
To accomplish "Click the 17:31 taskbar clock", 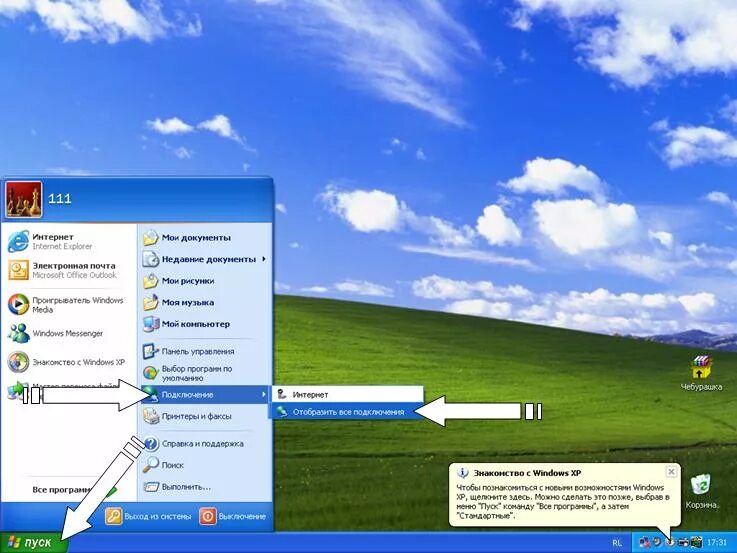I will (717, 543).
